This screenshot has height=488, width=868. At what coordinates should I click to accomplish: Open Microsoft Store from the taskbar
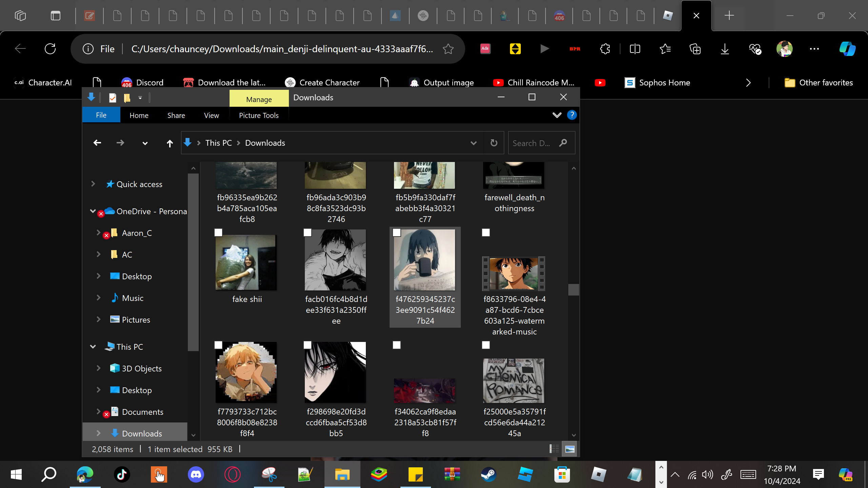562,474
